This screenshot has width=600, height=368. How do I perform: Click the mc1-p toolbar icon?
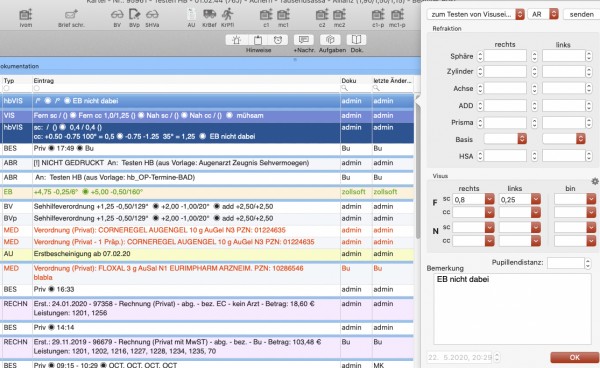point(397,15)
